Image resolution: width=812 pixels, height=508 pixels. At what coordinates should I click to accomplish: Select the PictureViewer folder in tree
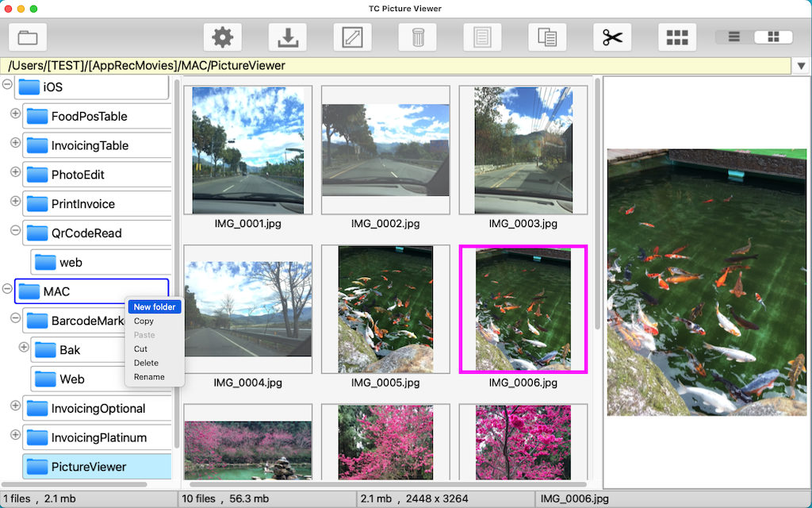(88, 467)
